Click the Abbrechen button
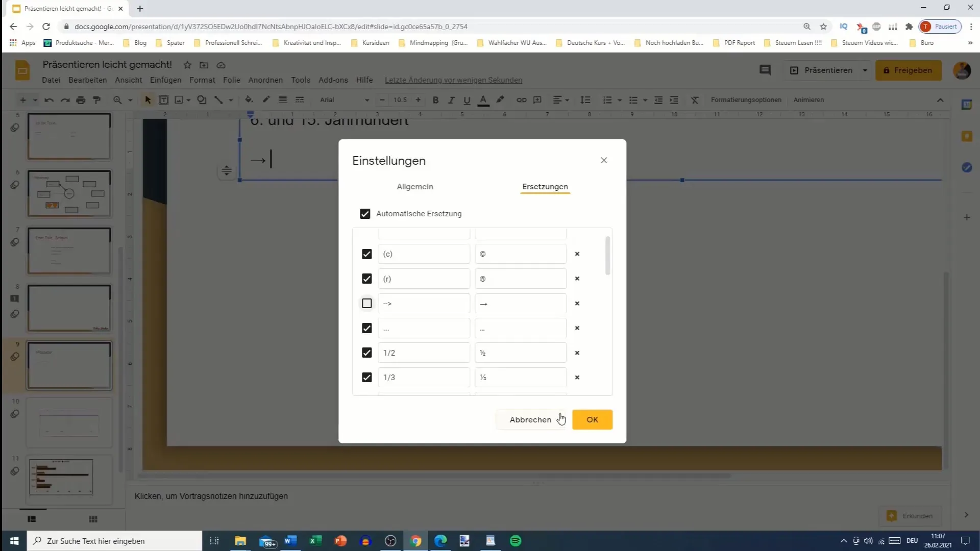The width and height of the screenshot is (980, 551). pos(530,420)
